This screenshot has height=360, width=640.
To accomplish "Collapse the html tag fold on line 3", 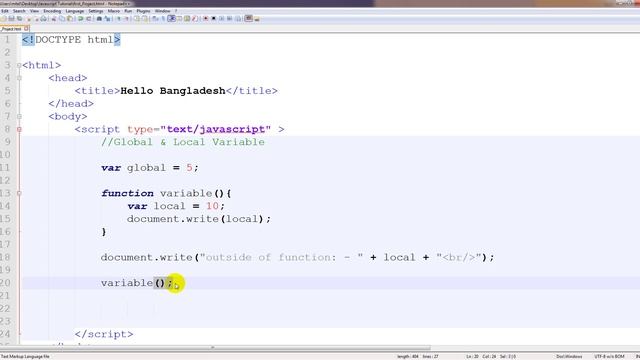I will point(19,65).
